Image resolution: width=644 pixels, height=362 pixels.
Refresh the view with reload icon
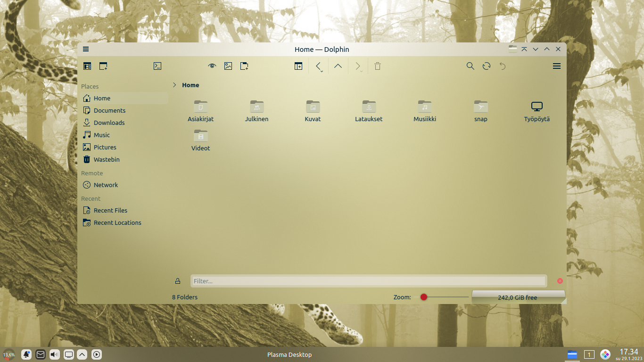487,66
